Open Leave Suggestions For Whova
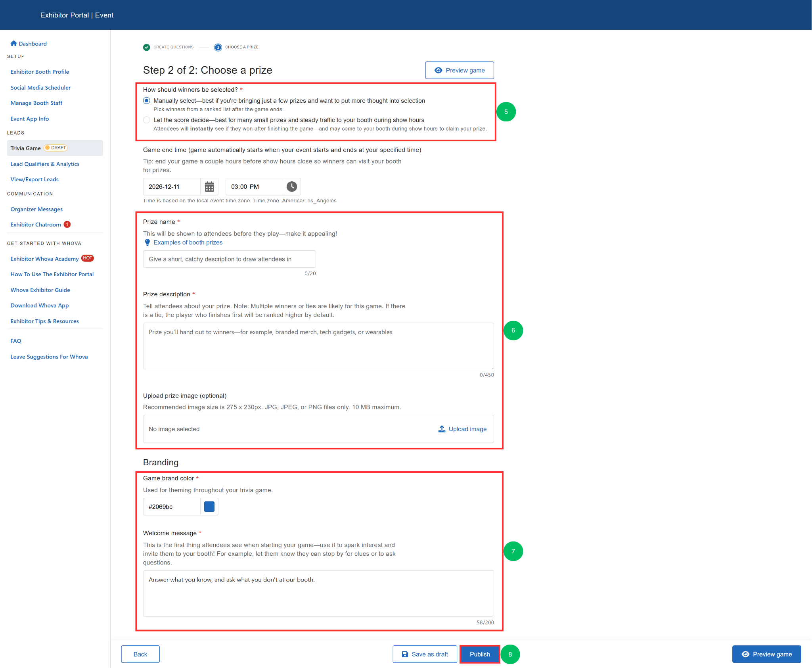The height and width of the screenshot is (668, 812). point(49,357)
